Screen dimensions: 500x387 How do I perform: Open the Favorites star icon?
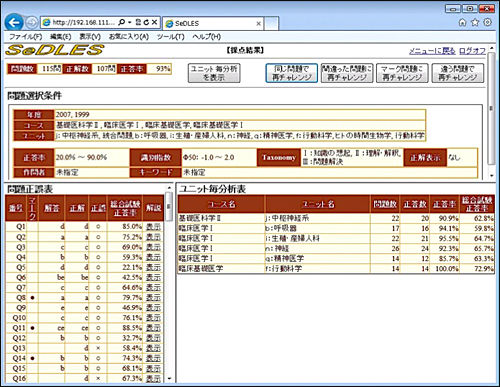[x=475, y=22]
